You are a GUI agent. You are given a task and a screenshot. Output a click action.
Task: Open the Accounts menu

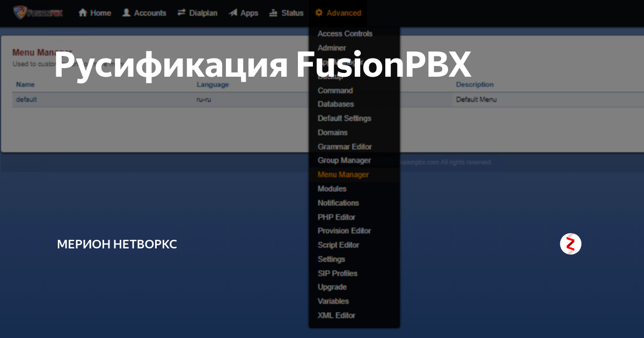[x=144, y=13]
